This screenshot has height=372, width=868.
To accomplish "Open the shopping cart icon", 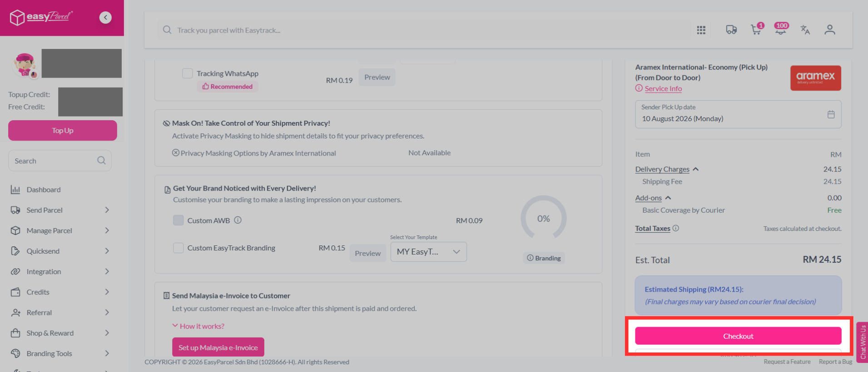I will [757, 29].
